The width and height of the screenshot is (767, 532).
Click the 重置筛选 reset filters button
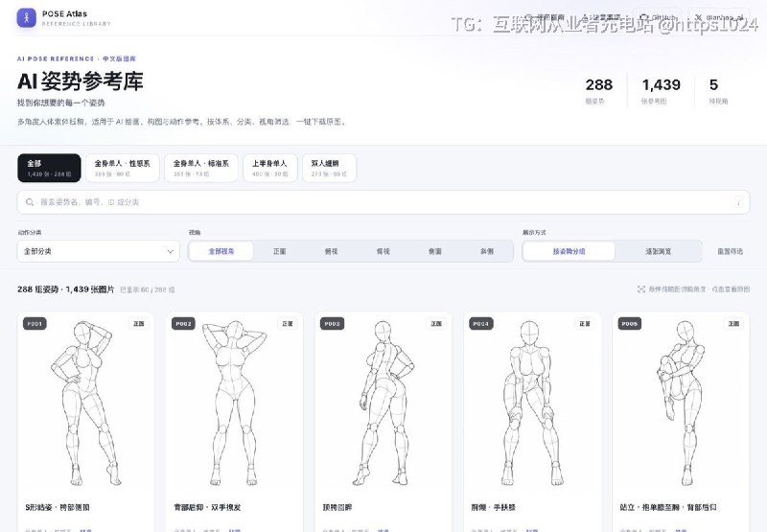click(x=730, y=251)
